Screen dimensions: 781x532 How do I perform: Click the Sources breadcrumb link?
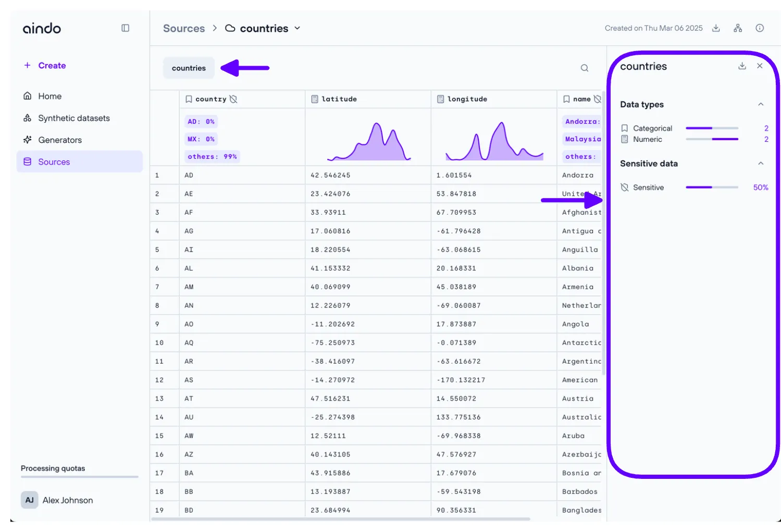[x=184, y=29]
